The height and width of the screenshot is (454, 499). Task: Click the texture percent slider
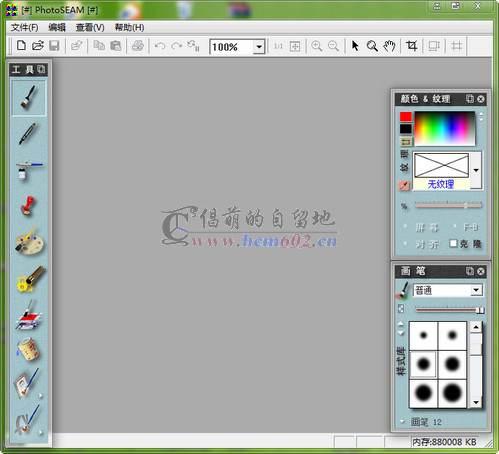point(448,205)
